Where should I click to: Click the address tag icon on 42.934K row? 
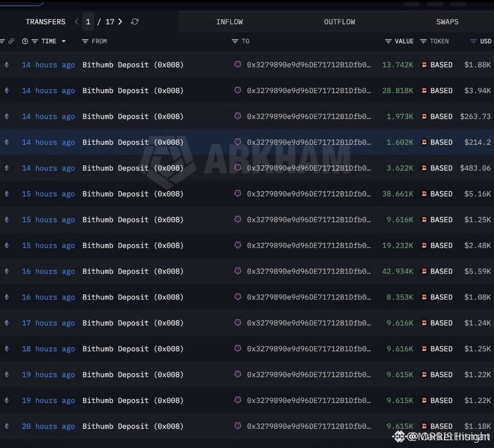[238, 271]
